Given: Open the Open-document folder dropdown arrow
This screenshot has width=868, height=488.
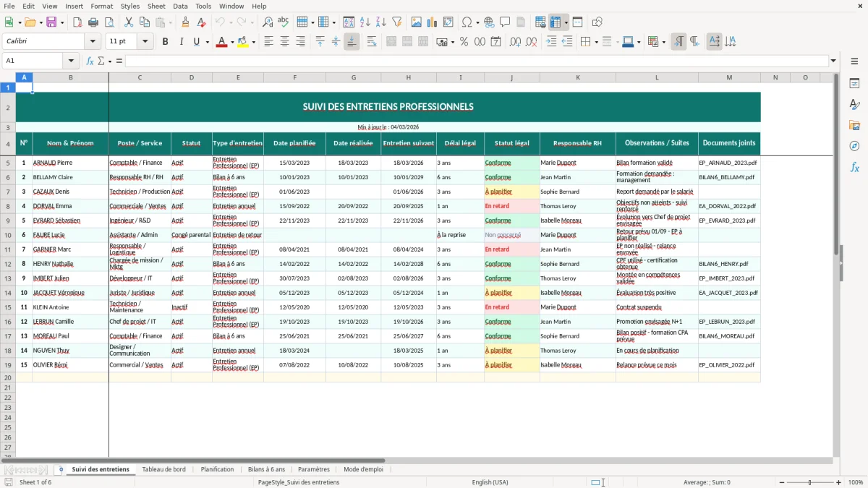Looking at the screenshot, I should tap(41, 22).
